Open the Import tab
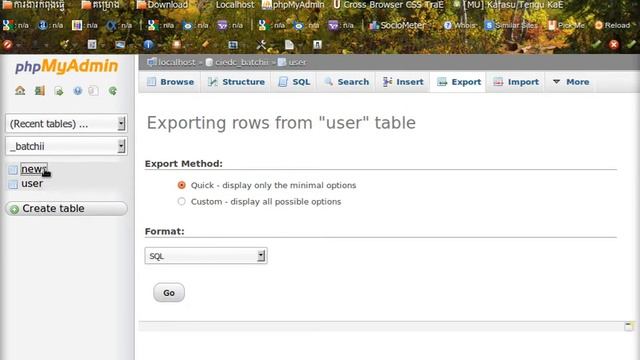The image size is (640, 360). (516, 82)
